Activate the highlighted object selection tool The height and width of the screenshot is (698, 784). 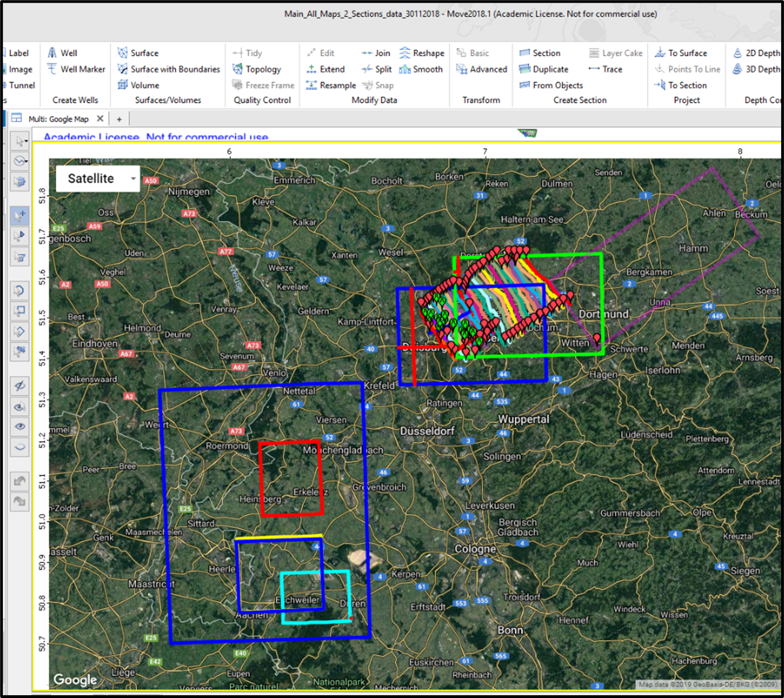pyautogui.click(x=20, y=215)
